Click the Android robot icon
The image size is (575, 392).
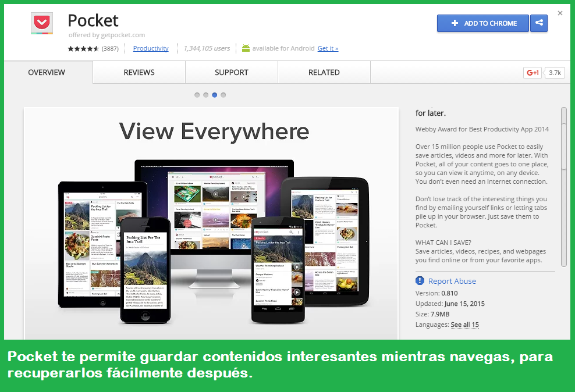(246, 48)
